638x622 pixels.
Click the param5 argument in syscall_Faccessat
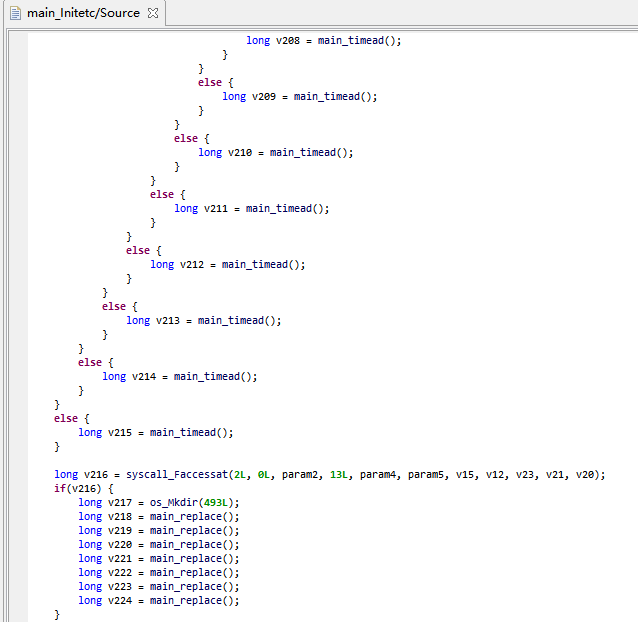(427, 474)
